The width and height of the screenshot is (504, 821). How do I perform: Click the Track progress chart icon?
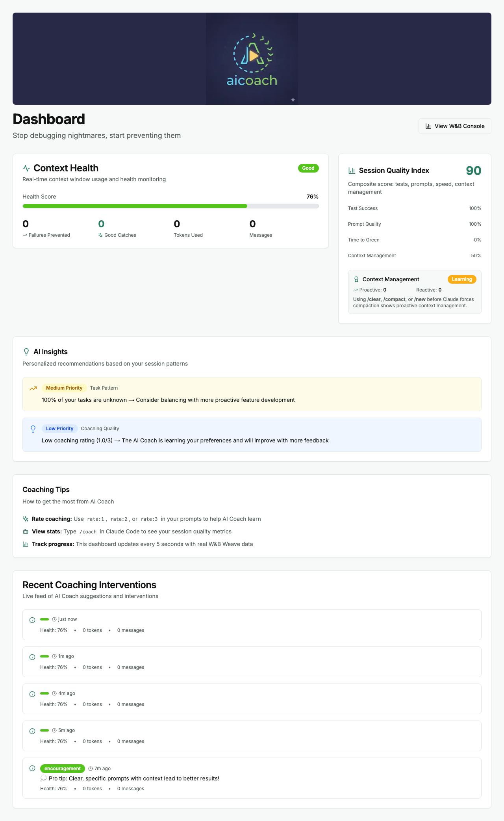pyautogui.click(x=26, y=544)
